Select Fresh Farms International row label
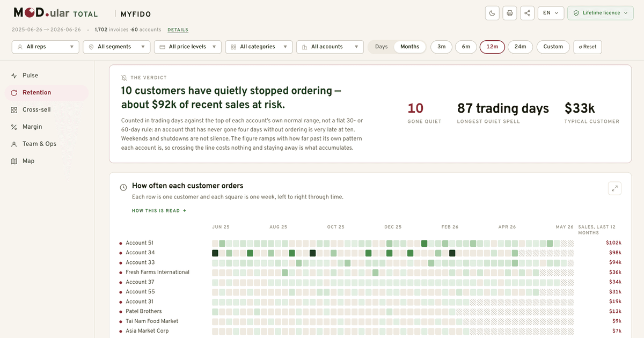644x338 pixels. [x=157, y=272]
